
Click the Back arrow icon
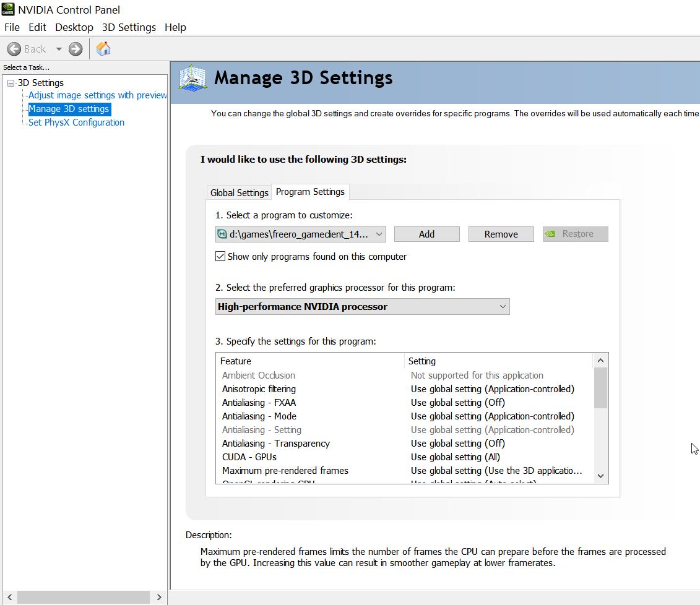point(14,49)
